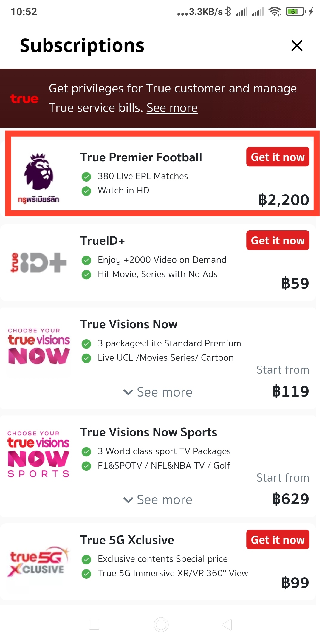
Task: Expand See more under True Visions Now
Action: 158,392
